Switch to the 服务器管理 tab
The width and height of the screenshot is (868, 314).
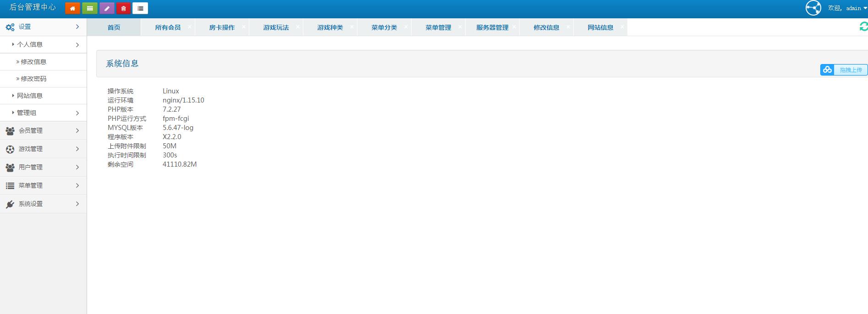click(x=492, y=27)
